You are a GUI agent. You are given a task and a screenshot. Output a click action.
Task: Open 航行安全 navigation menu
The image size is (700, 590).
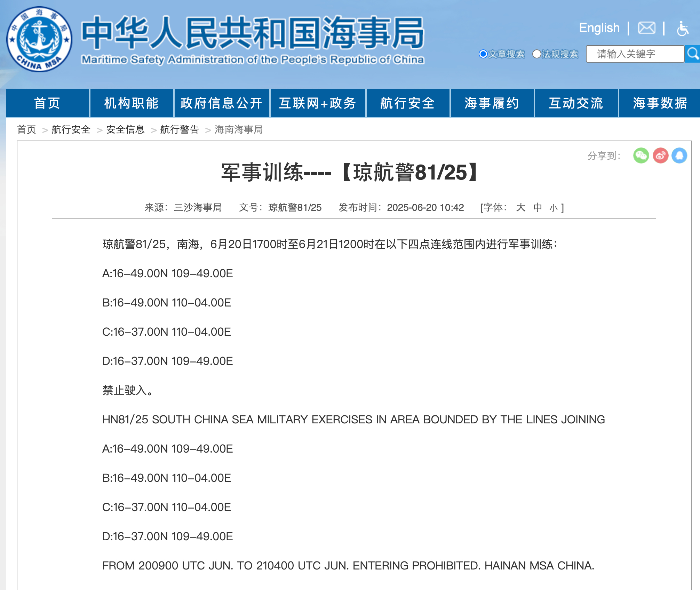click(407, 103)
